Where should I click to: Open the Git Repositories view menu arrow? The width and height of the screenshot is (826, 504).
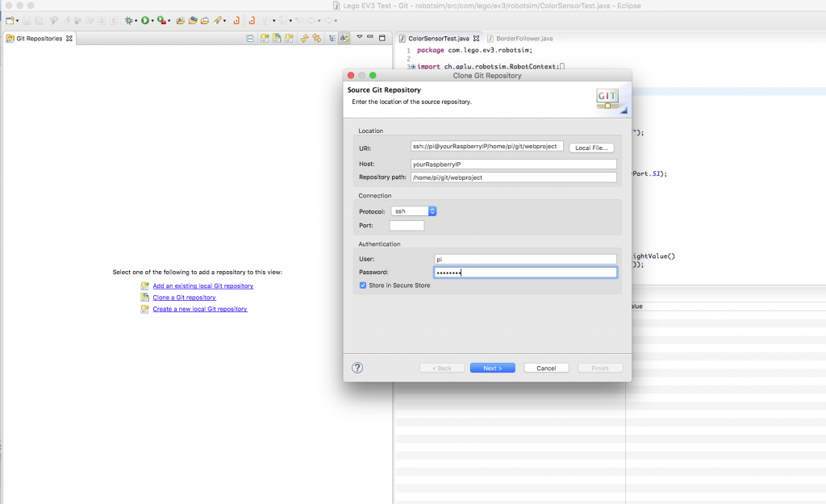(x=359, y=38)
